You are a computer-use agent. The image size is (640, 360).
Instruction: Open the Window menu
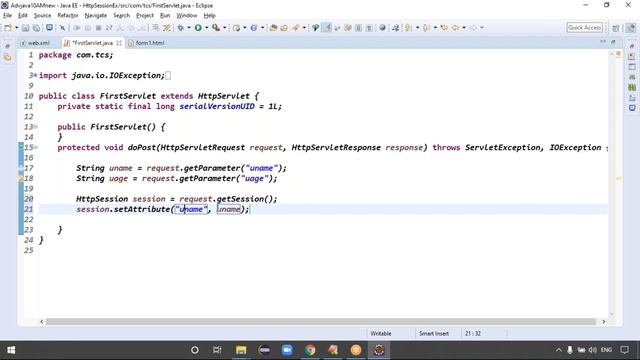[x=187, y=16]
